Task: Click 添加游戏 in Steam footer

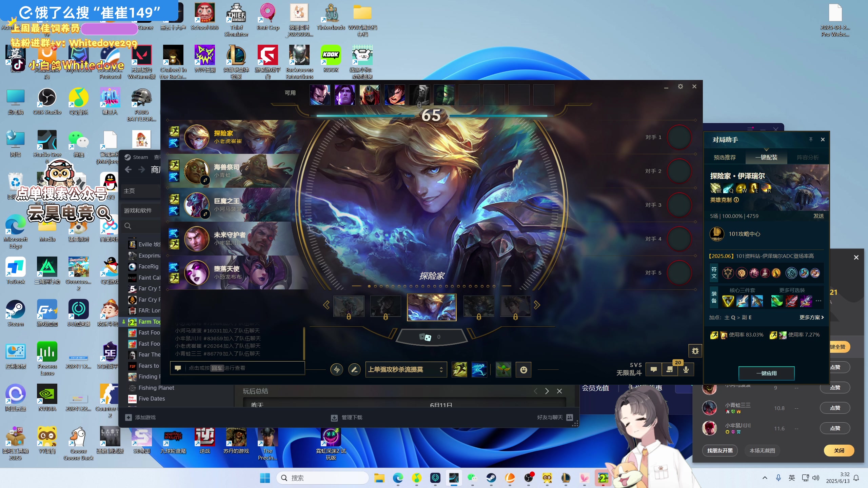Action: (141, 418)
